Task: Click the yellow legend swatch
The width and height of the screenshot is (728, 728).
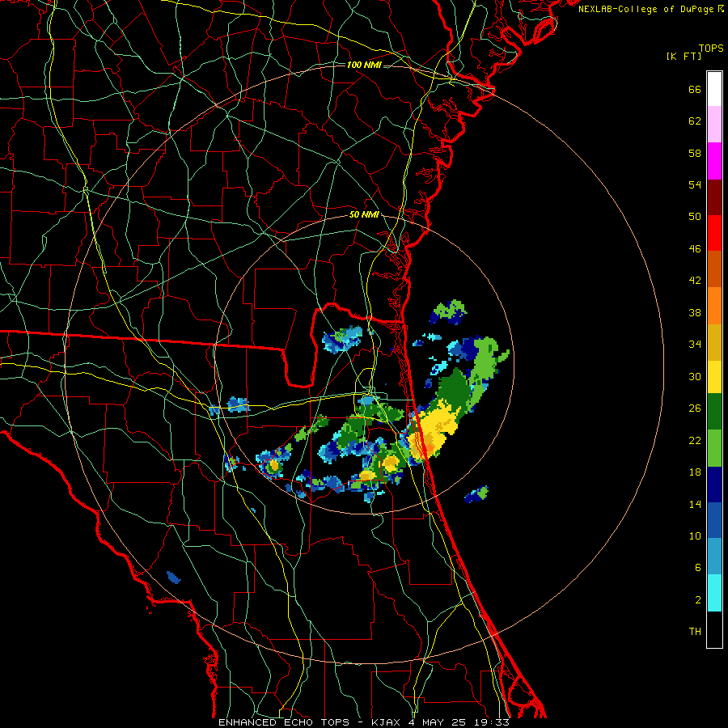Action: [714, 376]
